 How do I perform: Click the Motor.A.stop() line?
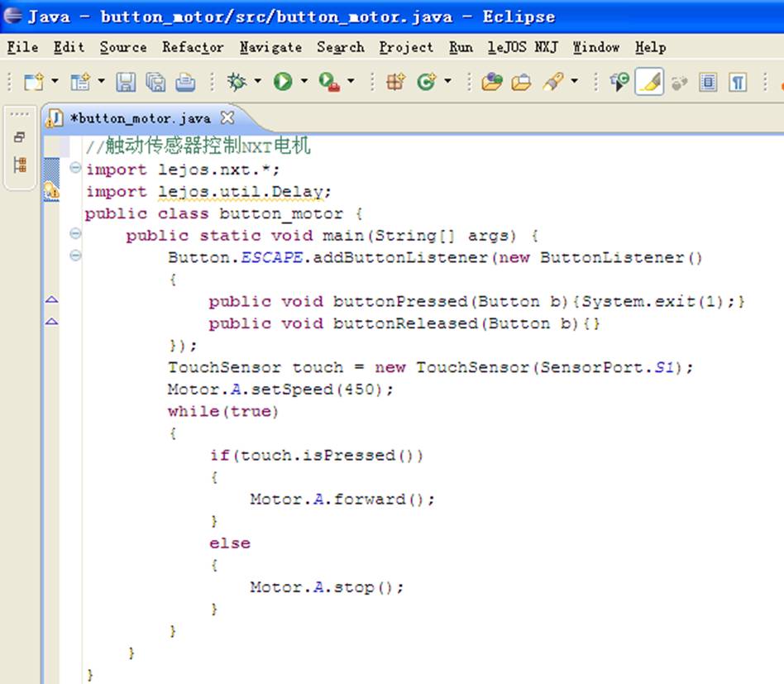[327, 587]
